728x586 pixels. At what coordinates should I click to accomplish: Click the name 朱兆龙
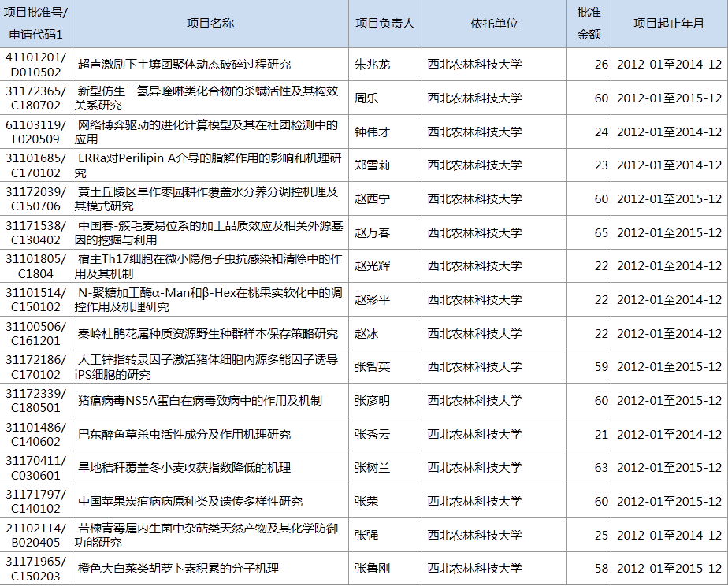pyautogui.click(x=373, y=65)
